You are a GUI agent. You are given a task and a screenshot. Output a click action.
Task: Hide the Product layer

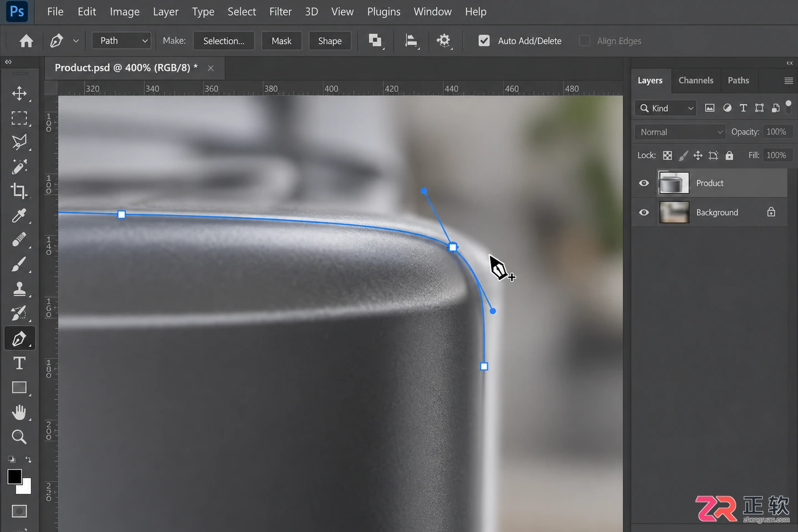(x=644, y=183)
